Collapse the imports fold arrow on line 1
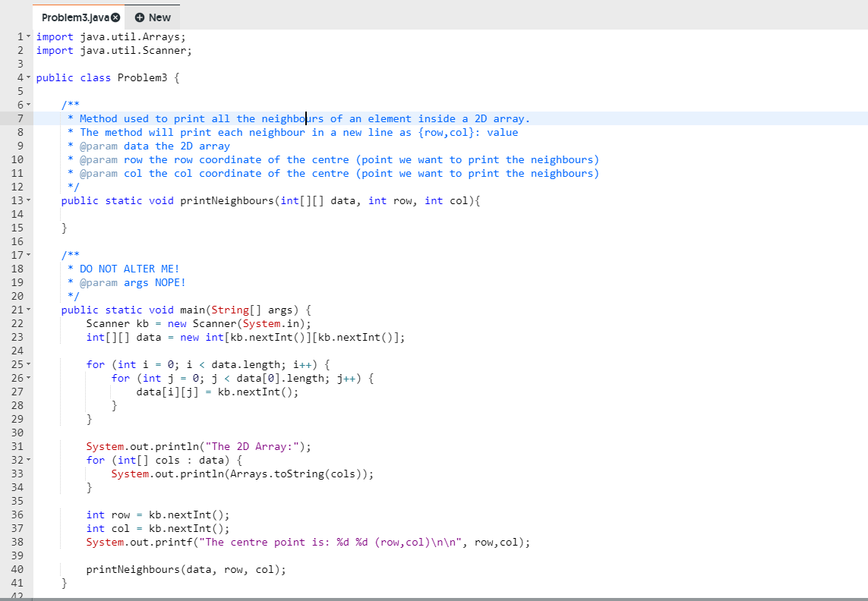868x601 pixels. point(27,36)
